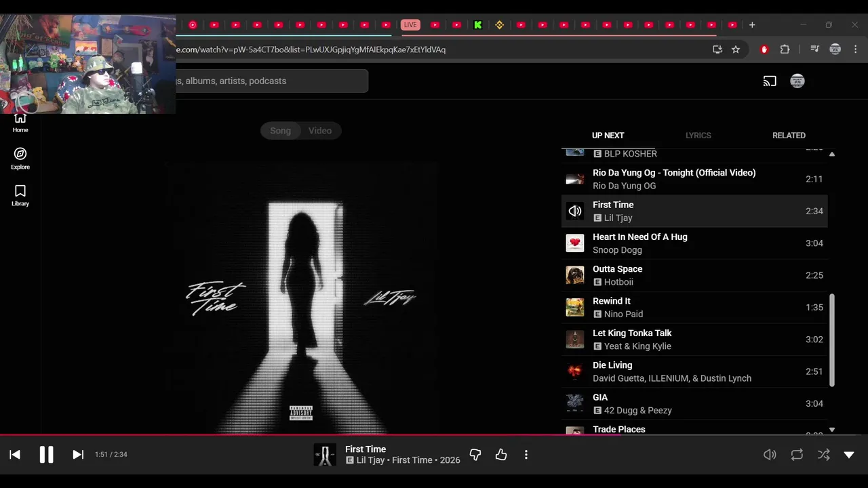Viewport: 868px width, 488px height.
Task: Open the Snoop Dogg artist link
Action: point(617,250)
